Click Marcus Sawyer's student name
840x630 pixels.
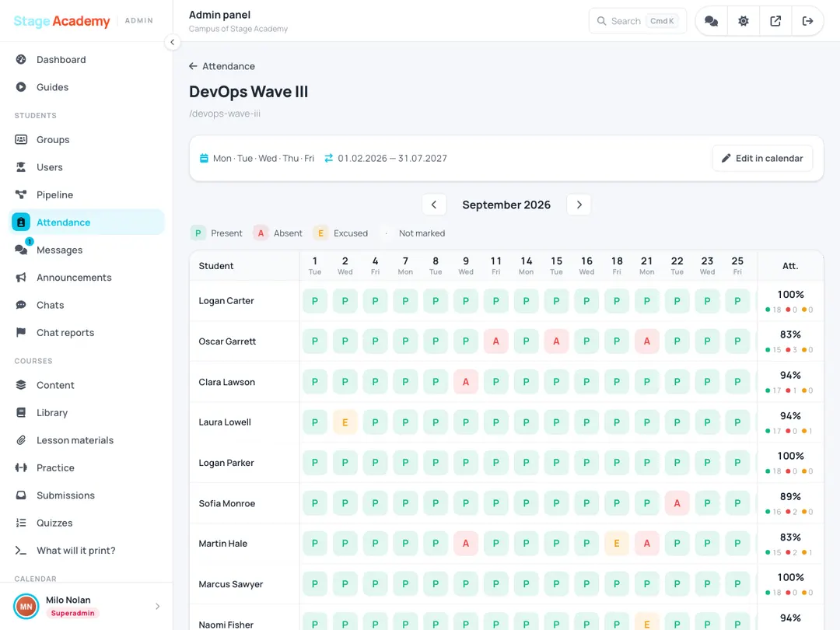pyautogui.click(x=231, y=584)
